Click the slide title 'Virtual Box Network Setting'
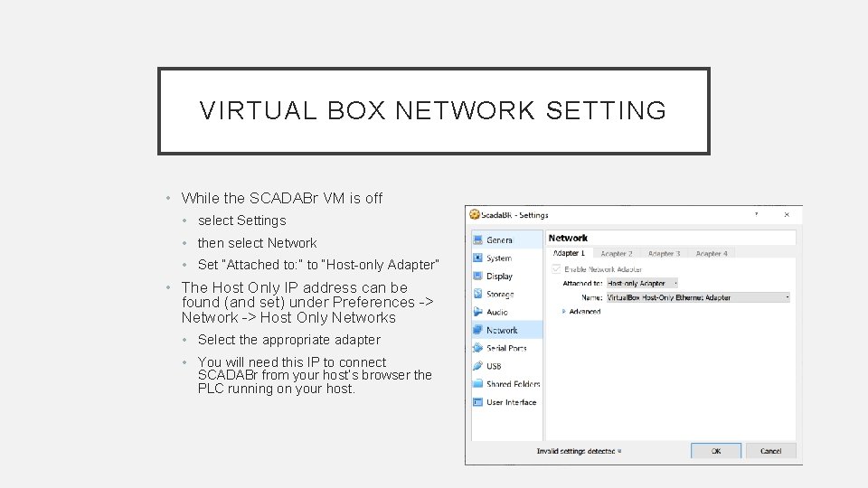 pos(433,110)
